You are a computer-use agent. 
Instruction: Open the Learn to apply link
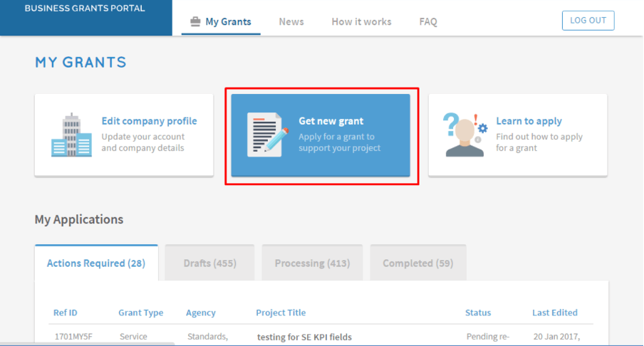529,121
